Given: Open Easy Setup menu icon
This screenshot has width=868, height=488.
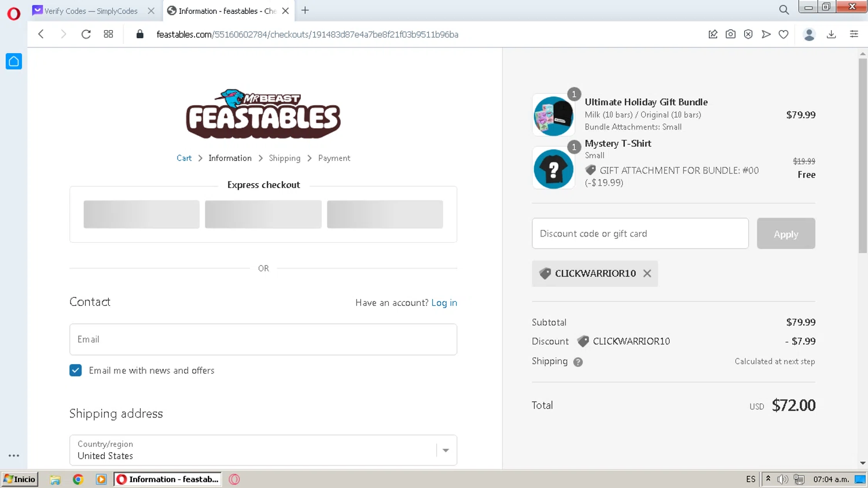Looking at the screenshot, I should tap(854, 34).
